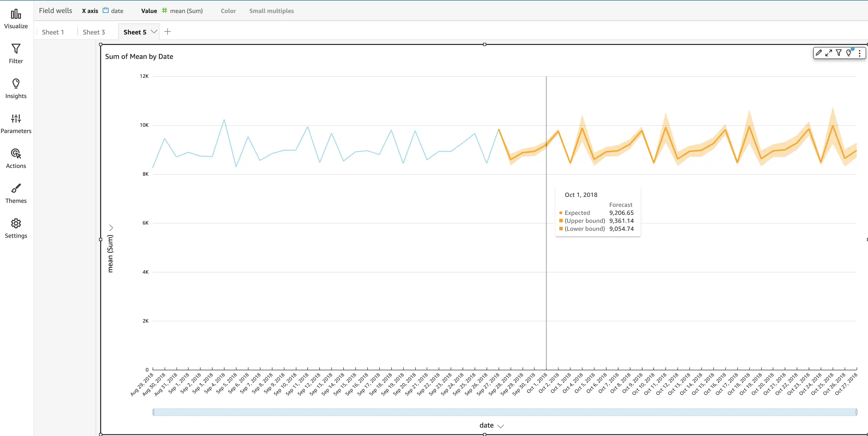The image size is (868, 436).
Task: Open the Settings panel
Action: (16, 229)
